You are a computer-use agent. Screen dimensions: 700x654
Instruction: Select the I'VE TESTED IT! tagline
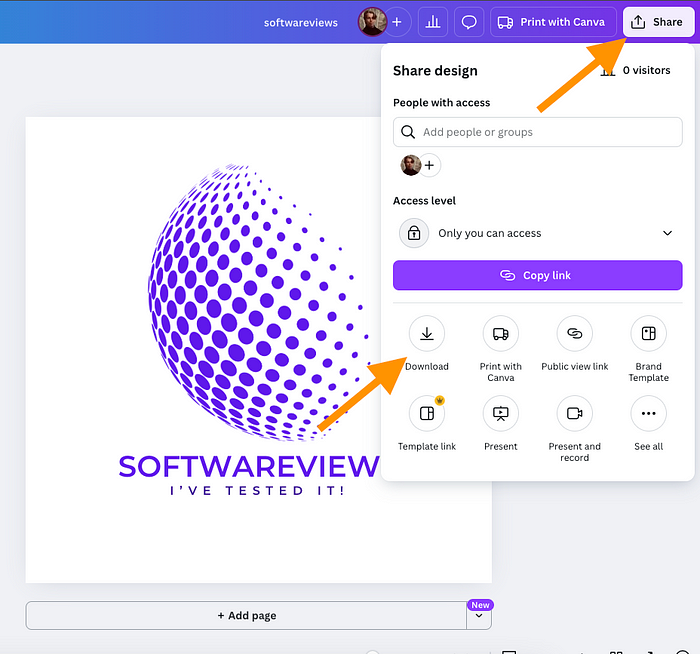(x=258, y=491)
